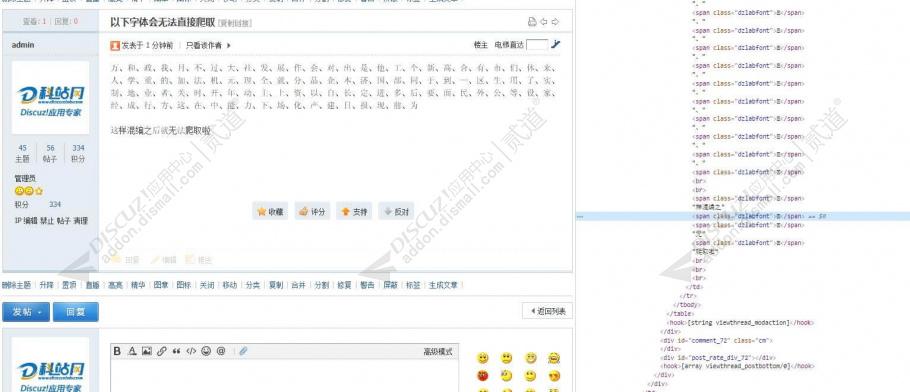The width and height of the screenshot is (910, 392).
Task: Insert quote block with quotation icon
Action: point(176,351)
